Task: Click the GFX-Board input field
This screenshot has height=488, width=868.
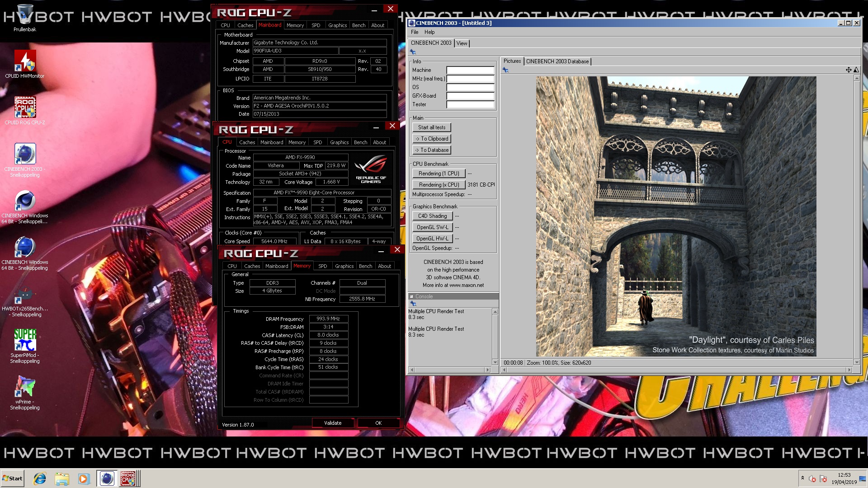Action: (470, 96)
